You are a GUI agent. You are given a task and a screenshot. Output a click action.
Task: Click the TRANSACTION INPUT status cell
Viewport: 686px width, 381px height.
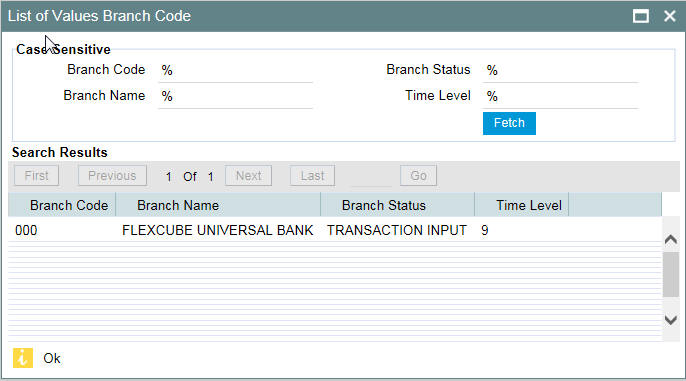[x=397, y=231]
